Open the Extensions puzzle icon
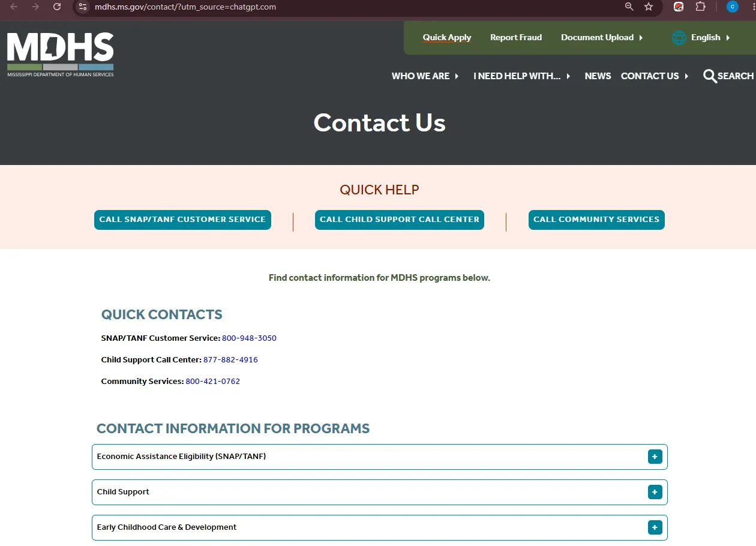This screenshot has width=756, height=546. point(700,7)
